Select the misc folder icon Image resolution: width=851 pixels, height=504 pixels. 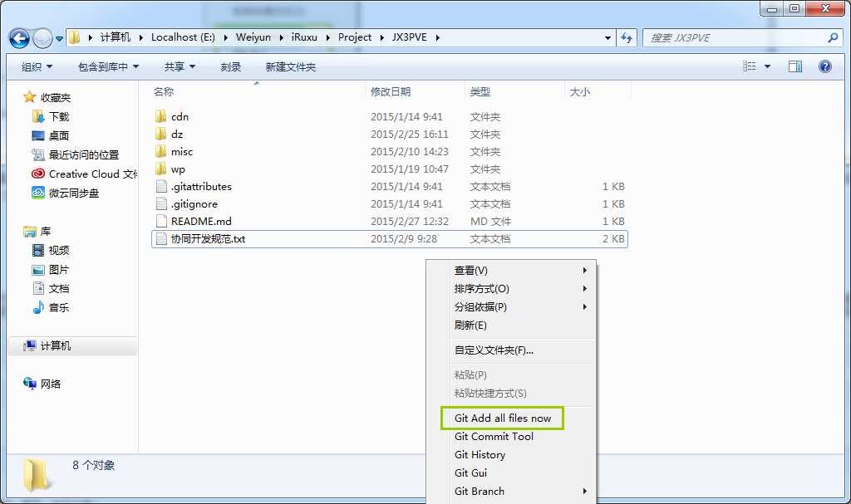160,151
